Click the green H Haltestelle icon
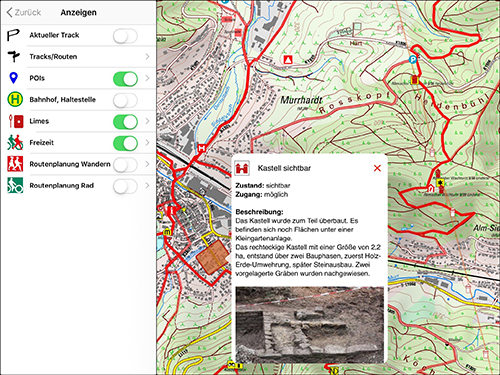 (15, 99)
